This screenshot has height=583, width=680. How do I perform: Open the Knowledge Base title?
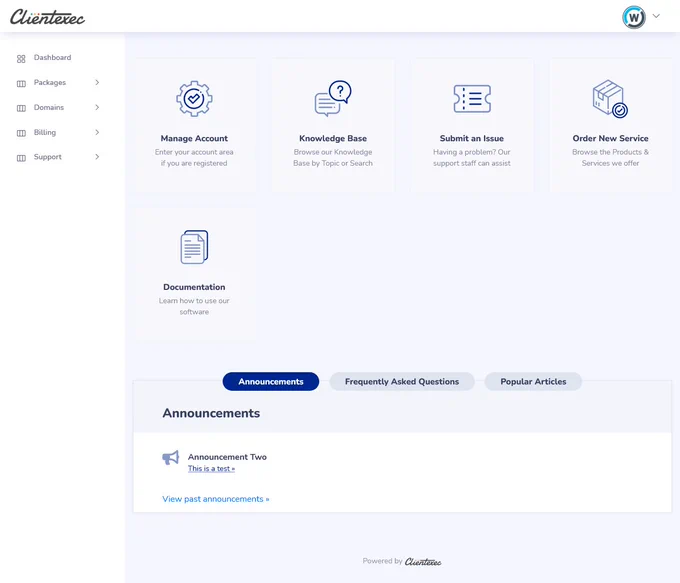coord(333,138)
